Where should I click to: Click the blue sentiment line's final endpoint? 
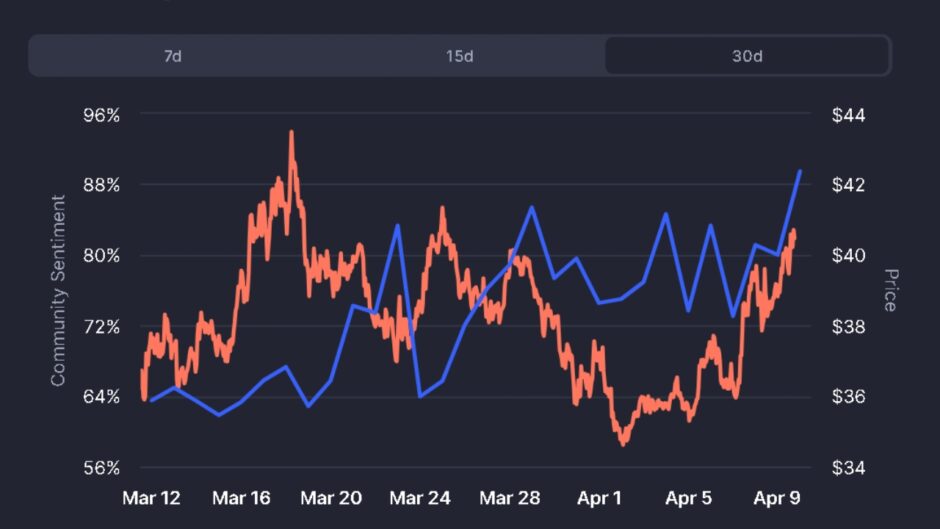[x=800, y=171]
